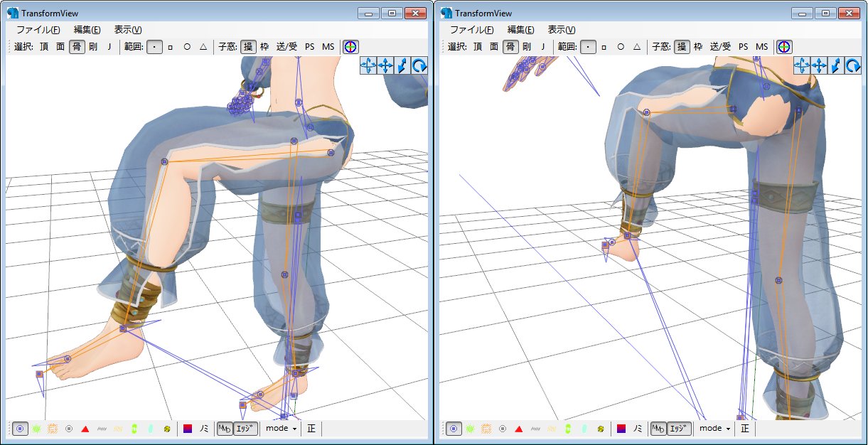
Task: Select dot range mode in left window
Action: 154,47
